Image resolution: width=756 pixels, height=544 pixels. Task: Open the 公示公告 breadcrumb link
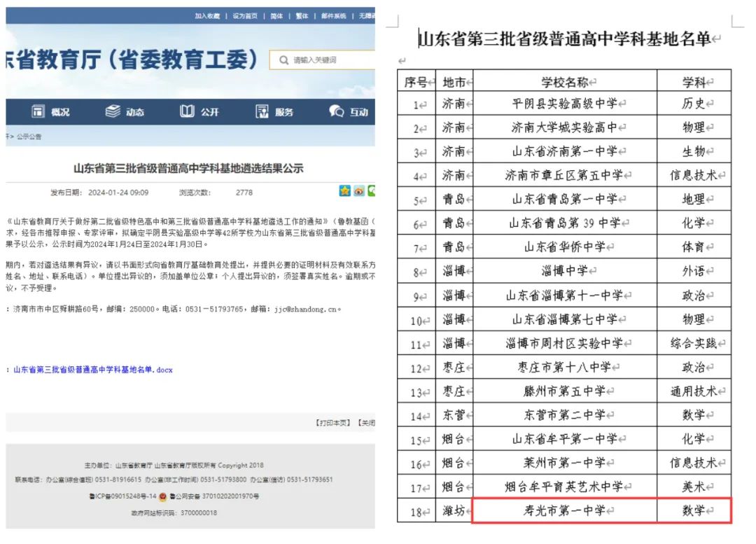29,137
